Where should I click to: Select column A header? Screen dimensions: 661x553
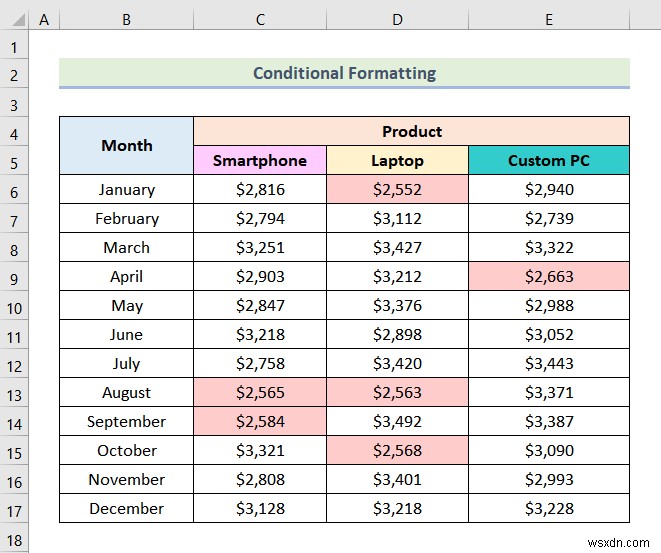coord(44,19)
